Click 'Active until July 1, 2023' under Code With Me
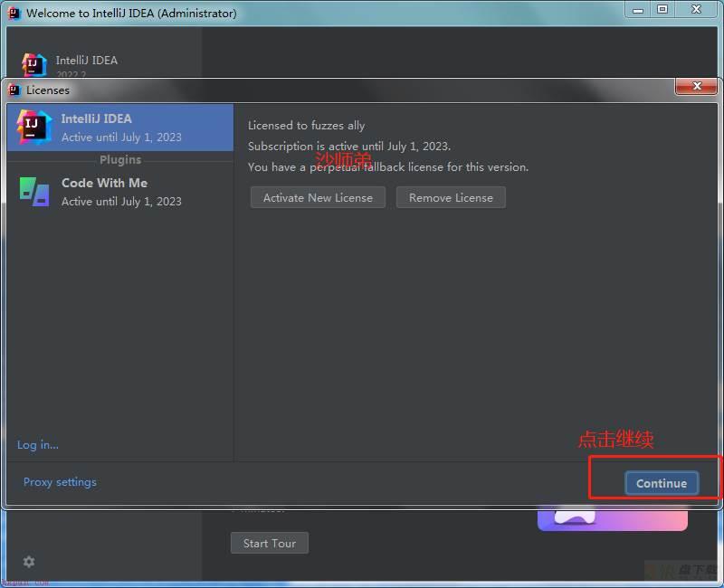This screenshot has height=588, width=724. (x=121, y=202)
